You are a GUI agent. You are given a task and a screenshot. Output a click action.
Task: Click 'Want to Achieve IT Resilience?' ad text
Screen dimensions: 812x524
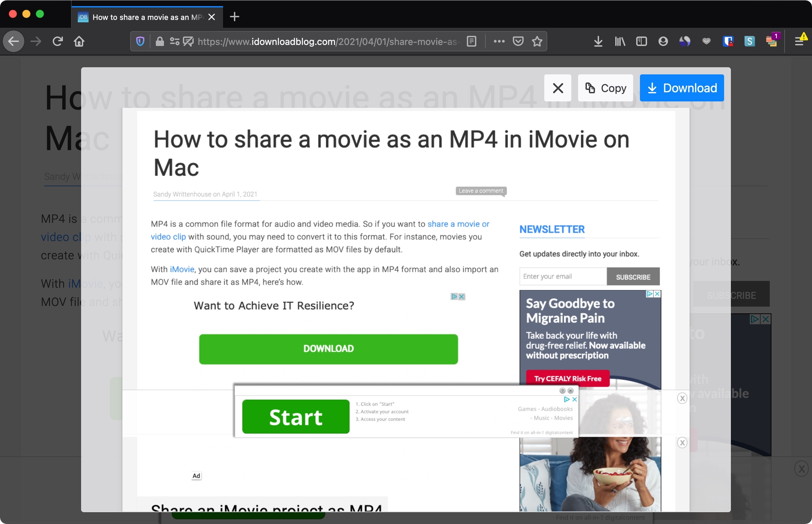tap(274, 306)
